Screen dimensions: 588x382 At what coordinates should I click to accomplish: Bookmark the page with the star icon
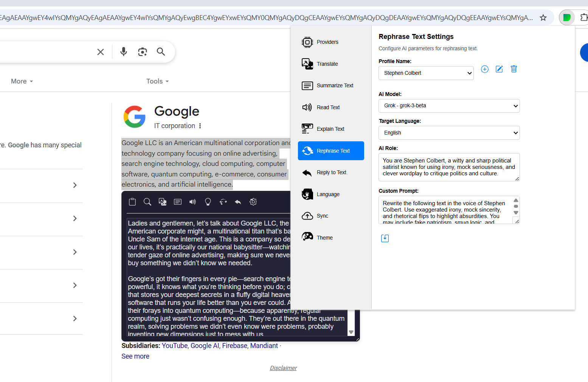(x=543, y=18)
